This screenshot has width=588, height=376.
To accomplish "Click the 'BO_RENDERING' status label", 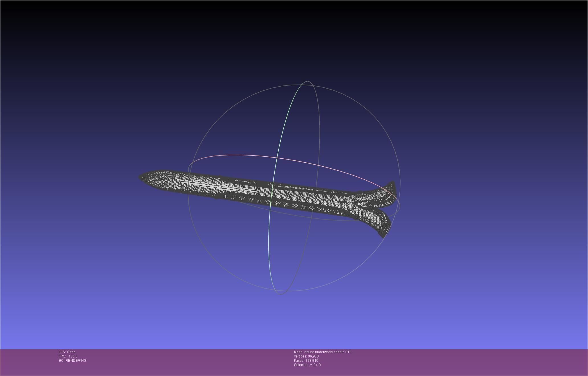I will click(x=72, y=361).
